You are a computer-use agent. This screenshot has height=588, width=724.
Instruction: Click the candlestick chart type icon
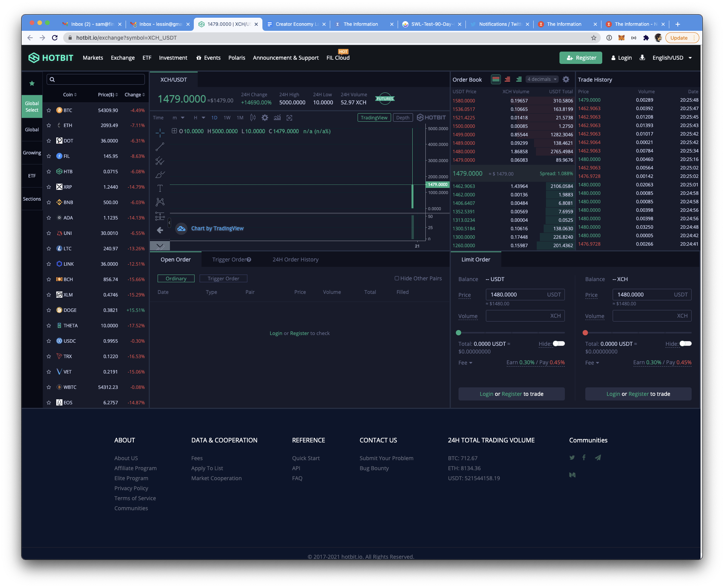[x=253, y=118]
